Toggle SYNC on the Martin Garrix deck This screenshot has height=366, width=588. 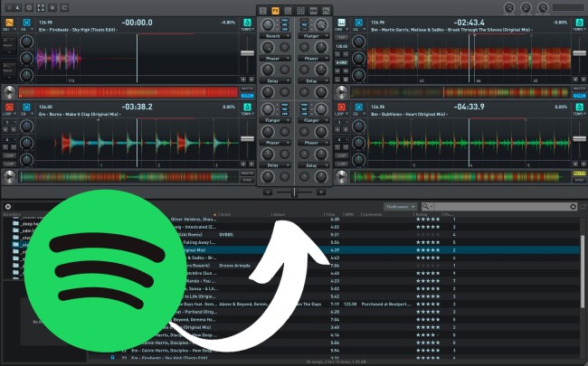point(579,96)
